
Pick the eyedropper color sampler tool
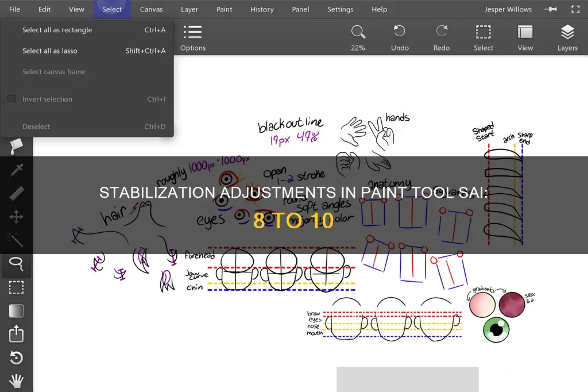click(16, 170)
